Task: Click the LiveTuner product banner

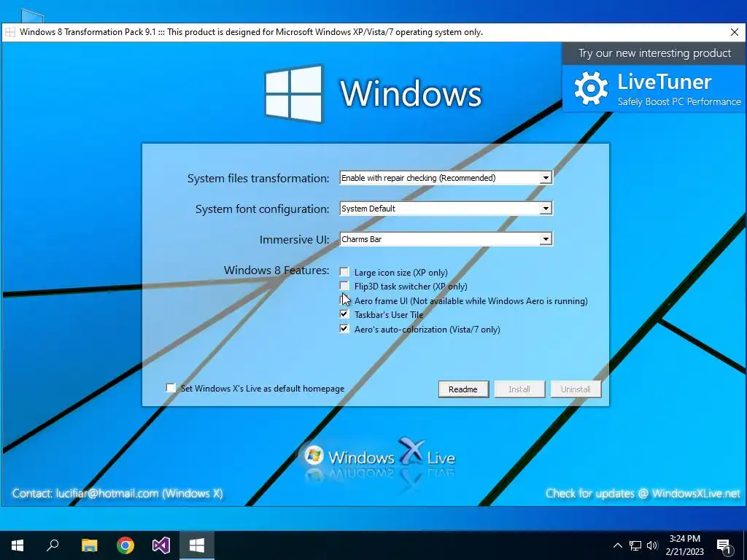Action: coord(654,88)
